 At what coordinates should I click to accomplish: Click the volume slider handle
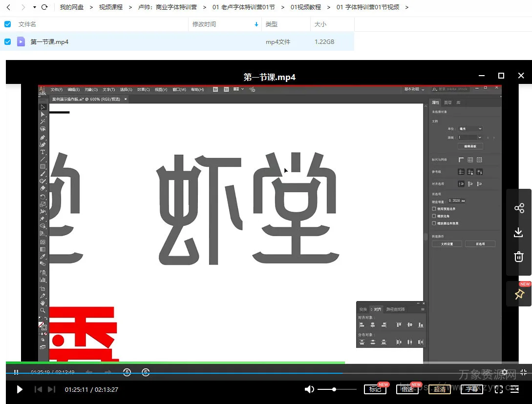(334, 389)
